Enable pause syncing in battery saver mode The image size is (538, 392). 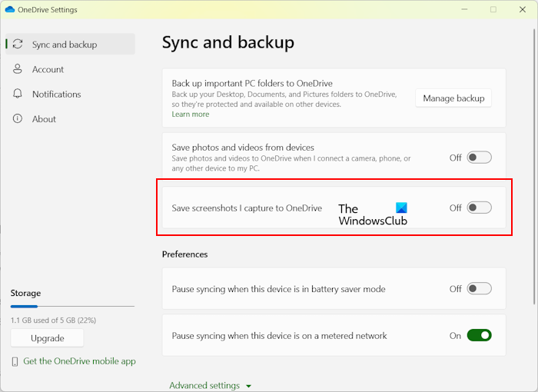[479, 289]
